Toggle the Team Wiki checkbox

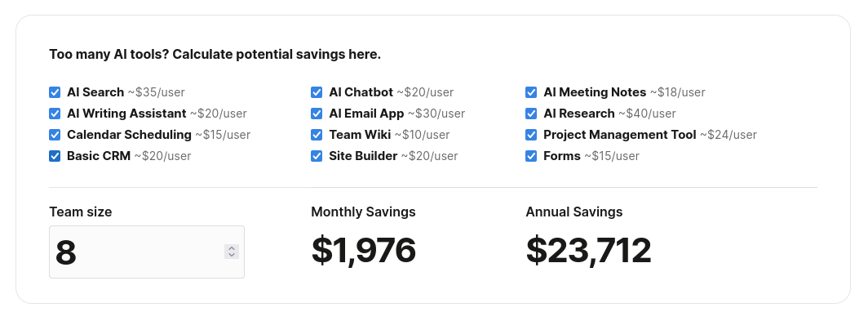[316, 135]
